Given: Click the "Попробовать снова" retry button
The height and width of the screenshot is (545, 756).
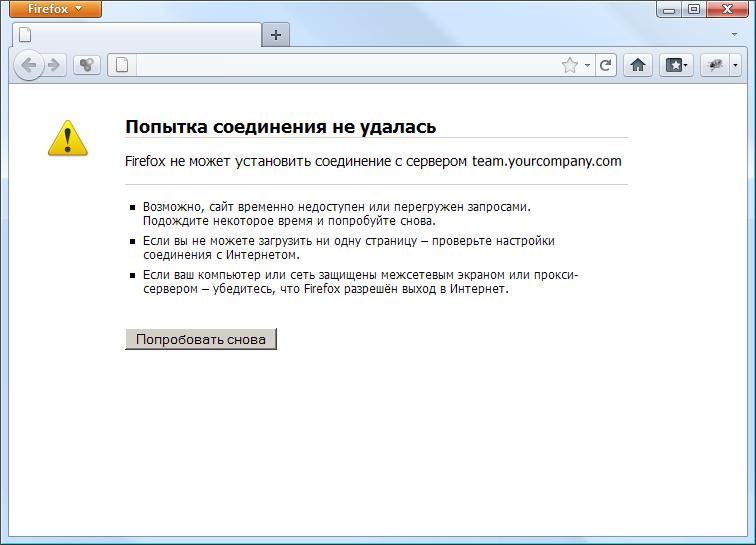Looking at the screenshot, I should [201, 339].
